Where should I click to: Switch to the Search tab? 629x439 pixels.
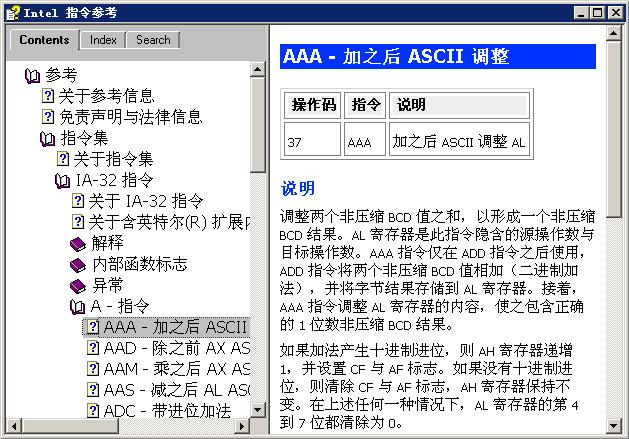[x=153, y=40]
